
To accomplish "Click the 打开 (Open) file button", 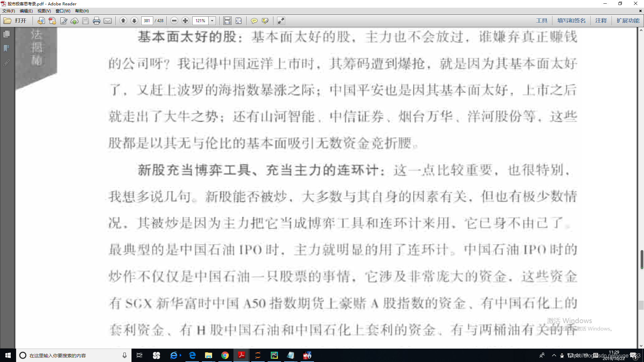I will [15, 21].
